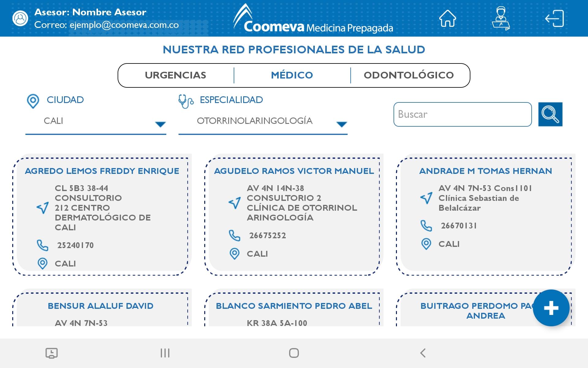Tap address arrow icon for Agudelo Ramos
The height and width of the screenshot is (368, 588).
tap(235, 203)
